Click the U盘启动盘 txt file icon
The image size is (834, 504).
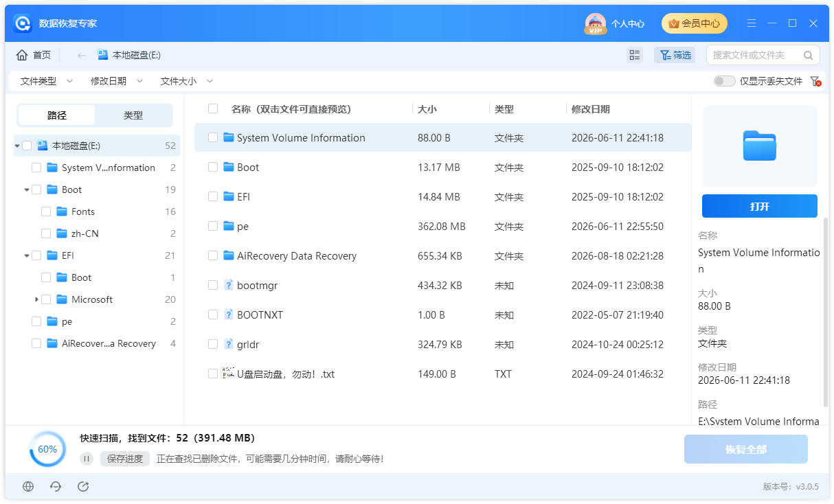click(x=229, y=374)
